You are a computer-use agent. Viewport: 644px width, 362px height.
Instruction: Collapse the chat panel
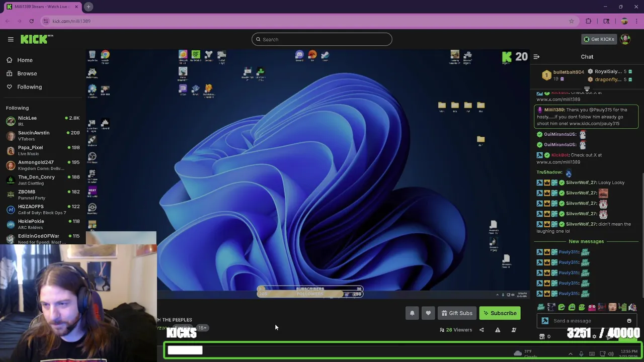[x=536, y=57]
